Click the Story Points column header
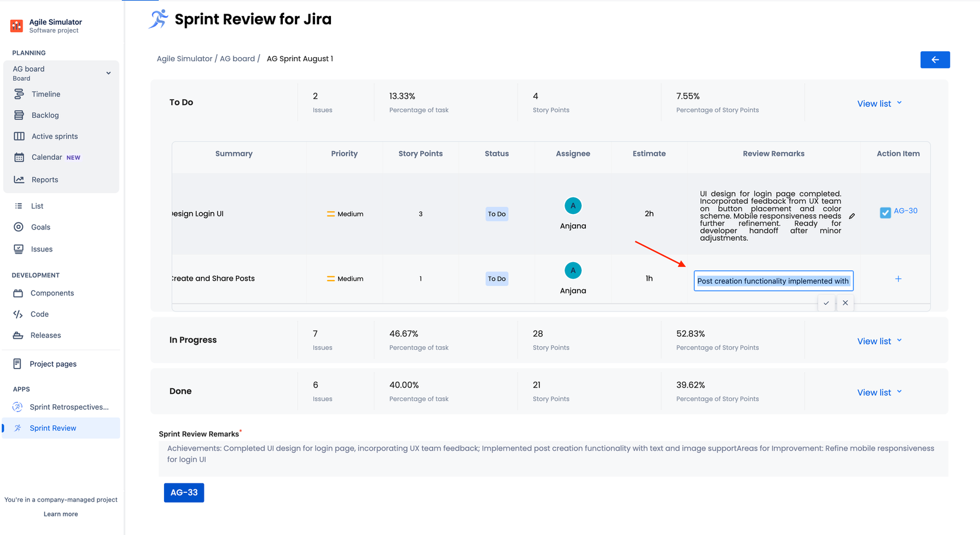Screen dimensions: 980x535 tap(421, 153)
